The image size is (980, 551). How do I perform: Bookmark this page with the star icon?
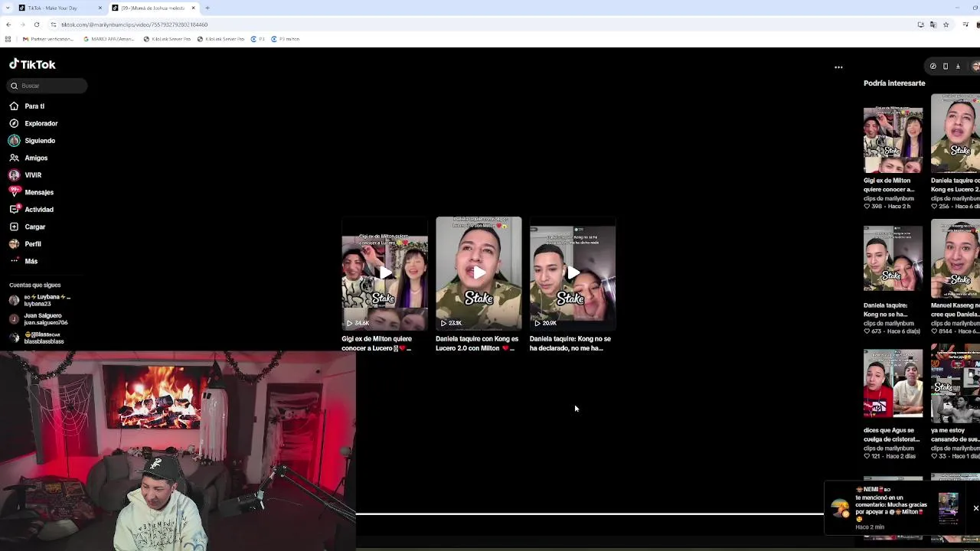coord(946,24)
